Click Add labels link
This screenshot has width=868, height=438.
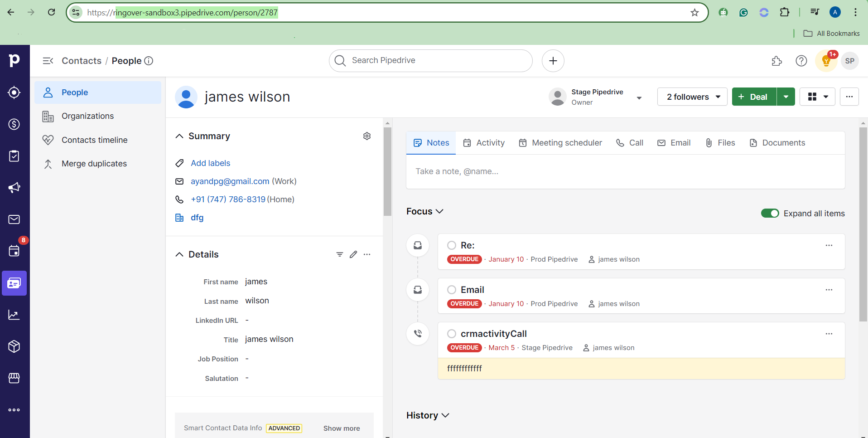point(211,163)
